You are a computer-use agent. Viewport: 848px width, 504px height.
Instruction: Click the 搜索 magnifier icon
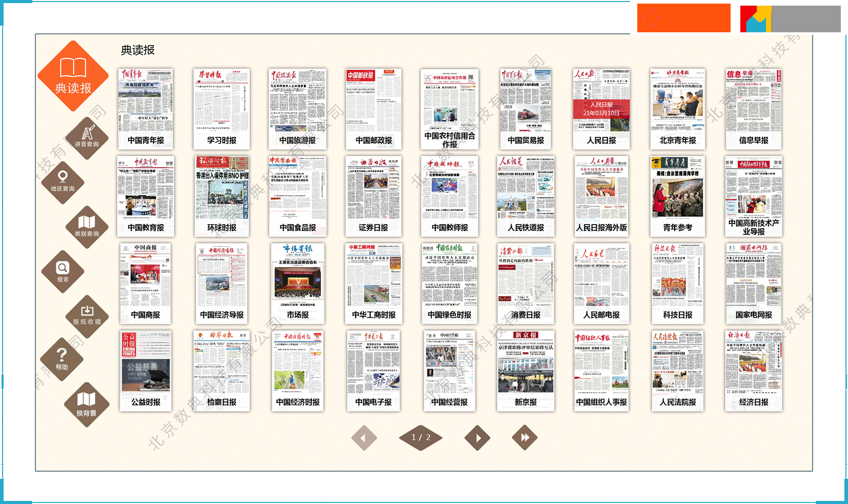pos(63,272)
